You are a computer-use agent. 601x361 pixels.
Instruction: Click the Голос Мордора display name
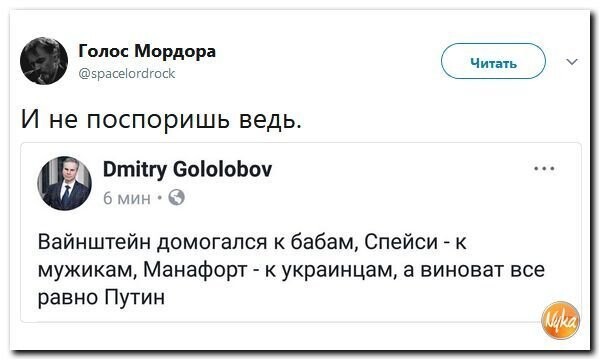point(147,52)
